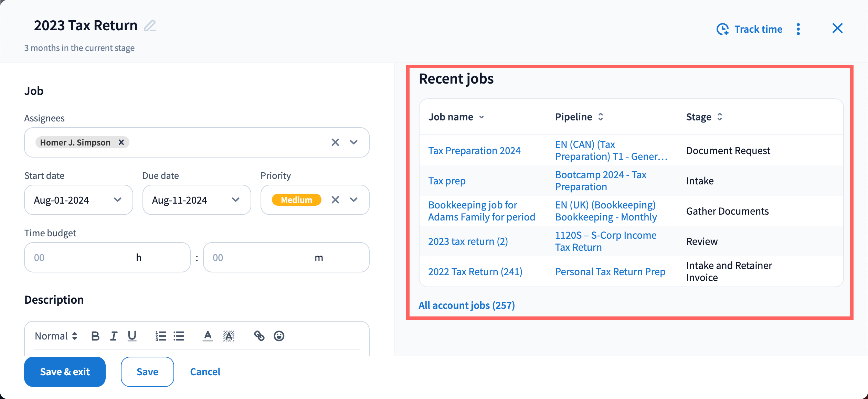The height and width of the screenshot is (399, 868).
Task: Expand the Priority dropdown chevron
Action: [353, 200]
